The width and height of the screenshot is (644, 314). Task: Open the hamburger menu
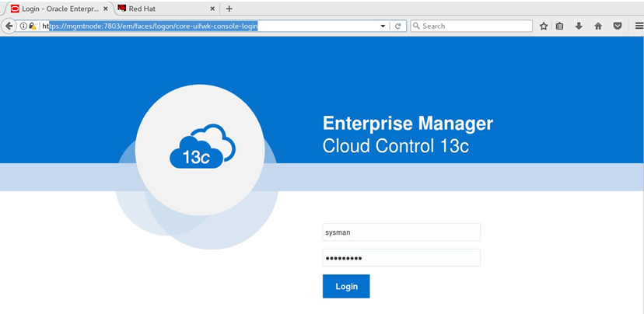click(x=639, y=26)
